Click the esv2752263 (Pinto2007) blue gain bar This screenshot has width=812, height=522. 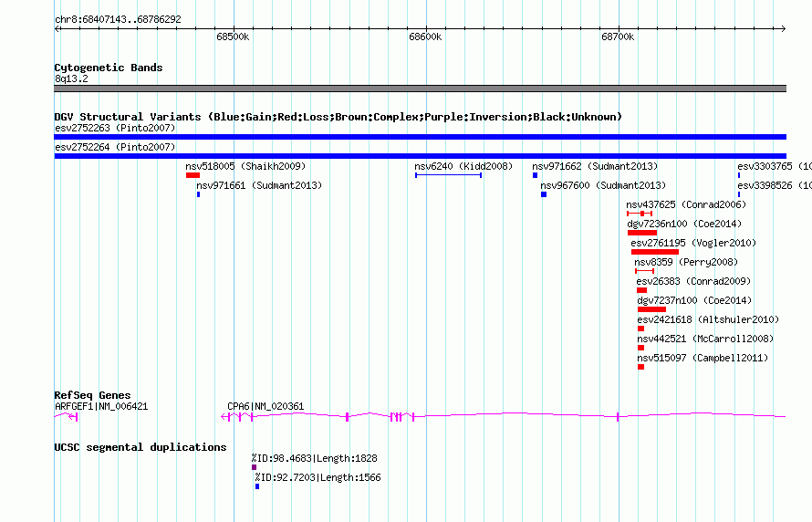point(420,137)
